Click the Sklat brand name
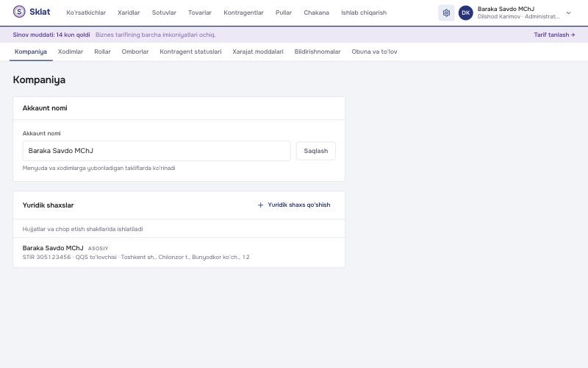Viewport: 588px width, 368px height. [40, 12]
